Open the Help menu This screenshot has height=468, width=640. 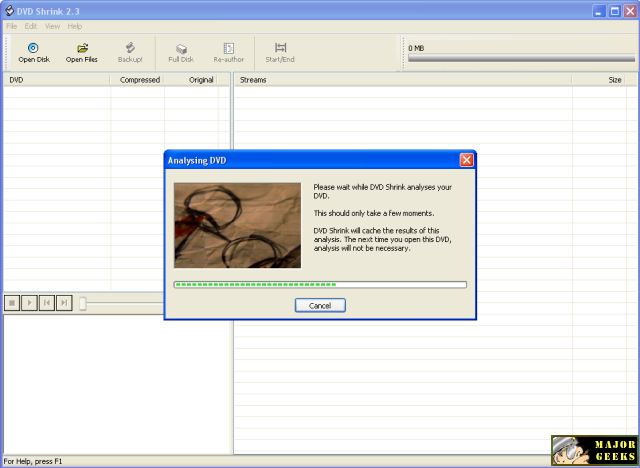[x=75, y=27]
